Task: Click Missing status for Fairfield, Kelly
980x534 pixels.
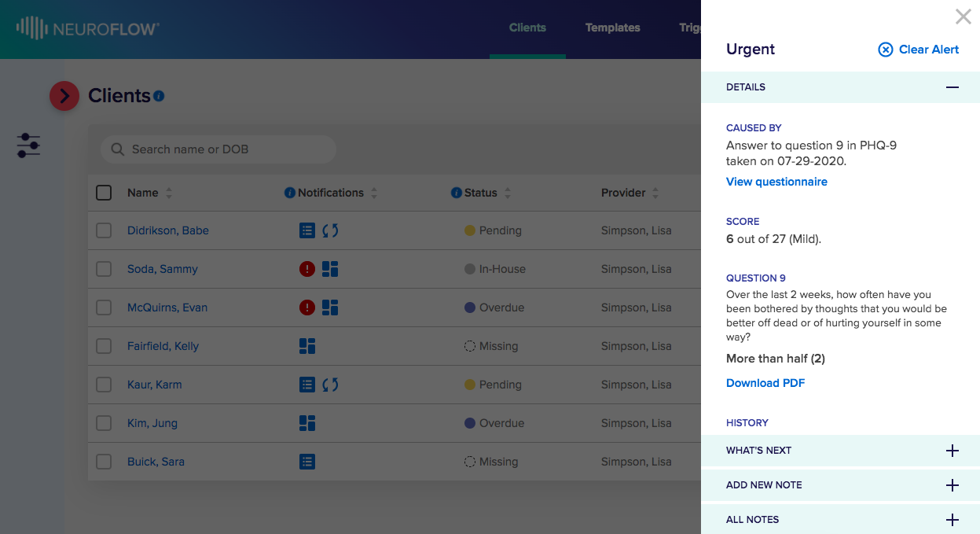Action: pos(491,346)
